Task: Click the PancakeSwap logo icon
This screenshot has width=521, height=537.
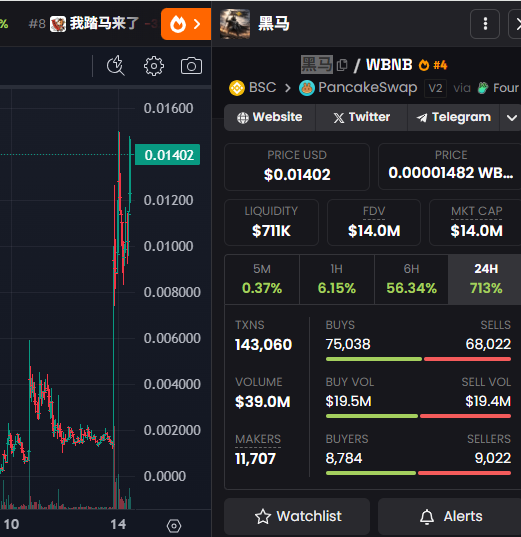Action: (x=307, y=88)
